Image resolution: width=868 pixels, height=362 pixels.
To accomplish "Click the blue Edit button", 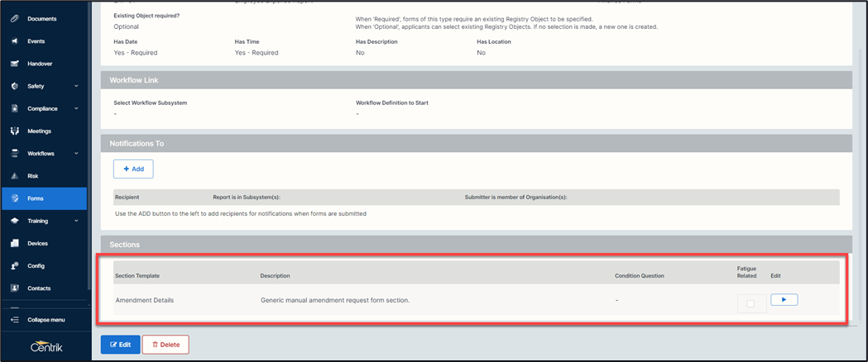I will pyautogui.click(x=121, y=345).
